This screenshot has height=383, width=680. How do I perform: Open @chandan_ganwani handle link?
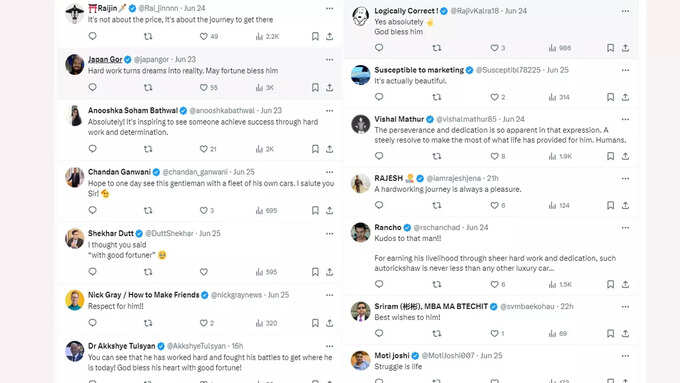[195, 172]
